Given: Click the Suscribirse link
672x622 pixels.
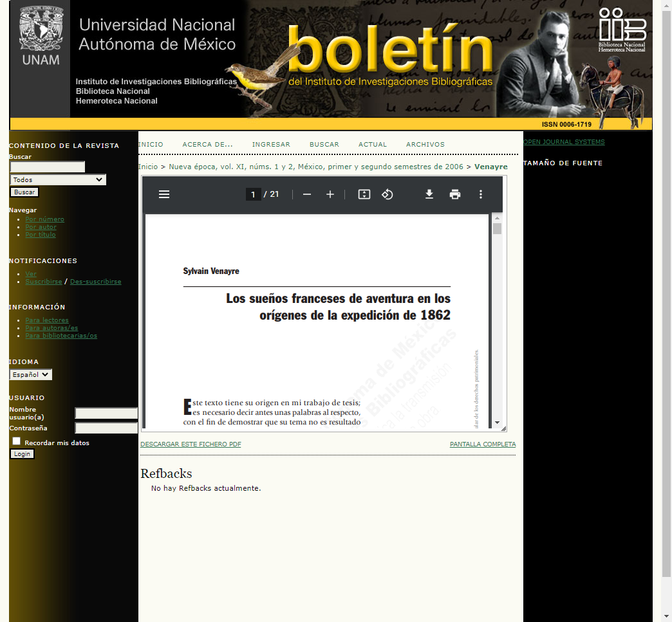Looking at the screenshot, I should (x=44, y=282).
